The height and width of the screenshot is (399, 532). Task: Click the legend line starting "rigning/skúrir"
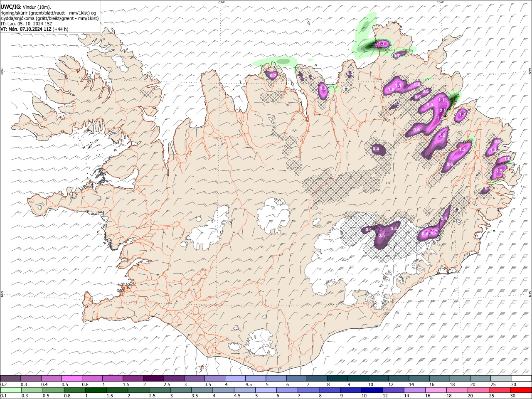point(48,12)
